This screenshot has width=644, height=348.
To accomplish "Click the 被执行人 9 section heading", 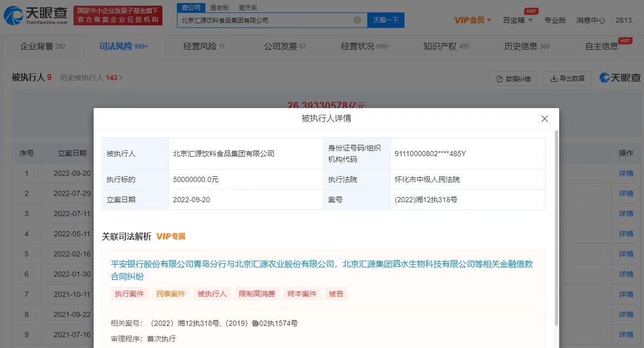I will pyautogui.click(x=32, y=78).
